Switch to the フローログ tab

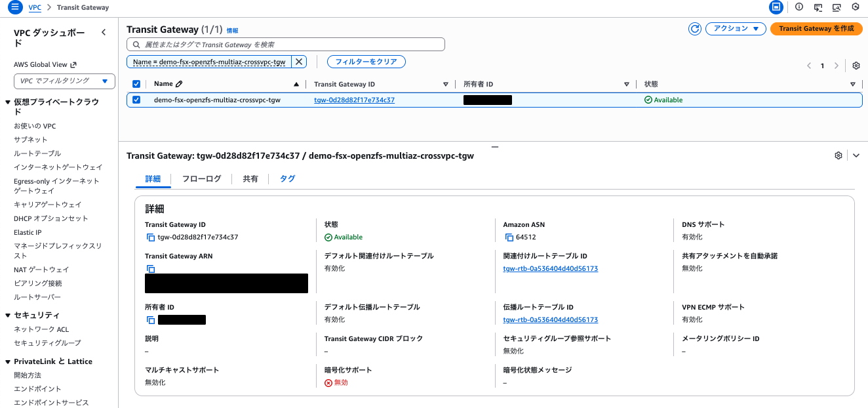point(203,178)
